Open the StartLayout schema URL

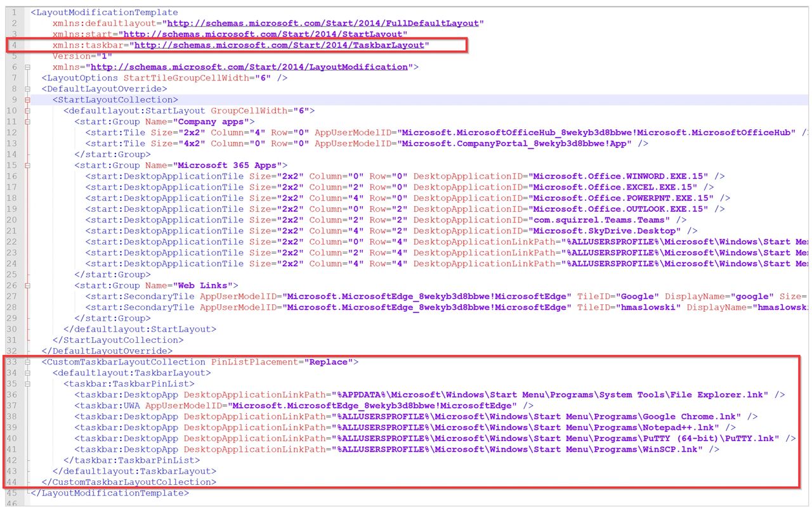tap(265, 34)
